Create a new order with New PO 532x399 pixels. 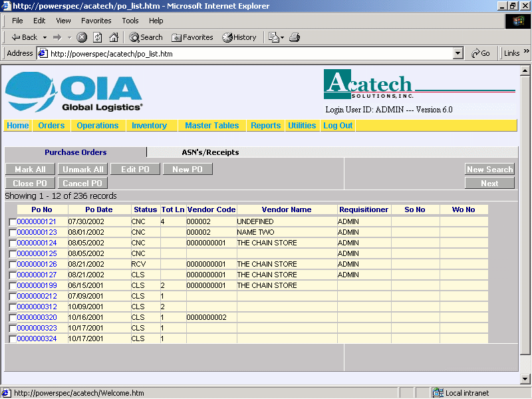pyautogui.click(x=188, y=169)
